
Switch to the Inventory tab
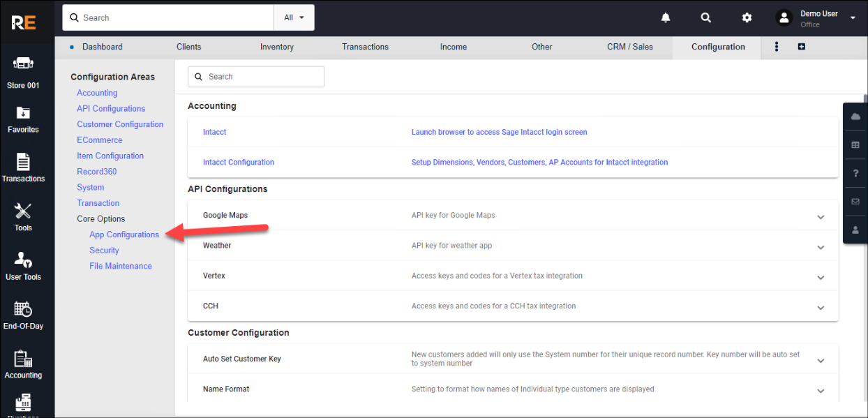tap(277, 47)
